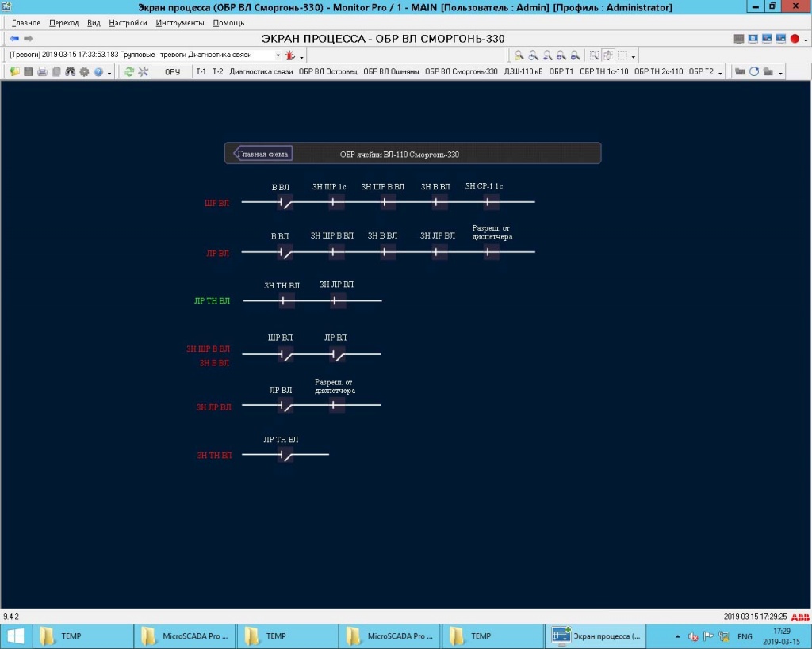Click the gray document copy icon
This screenshot has width=812, height=649.
pos(56,72)
